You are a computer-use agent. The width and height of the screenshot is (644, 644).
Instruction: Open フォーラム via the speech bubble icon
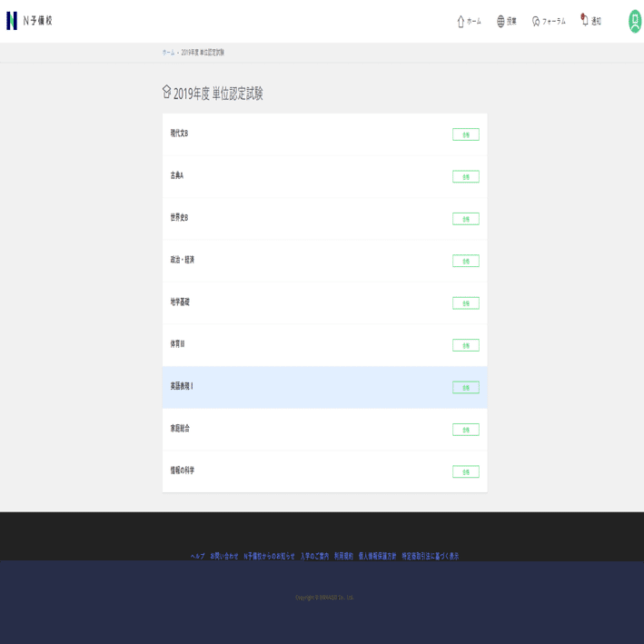549,21
